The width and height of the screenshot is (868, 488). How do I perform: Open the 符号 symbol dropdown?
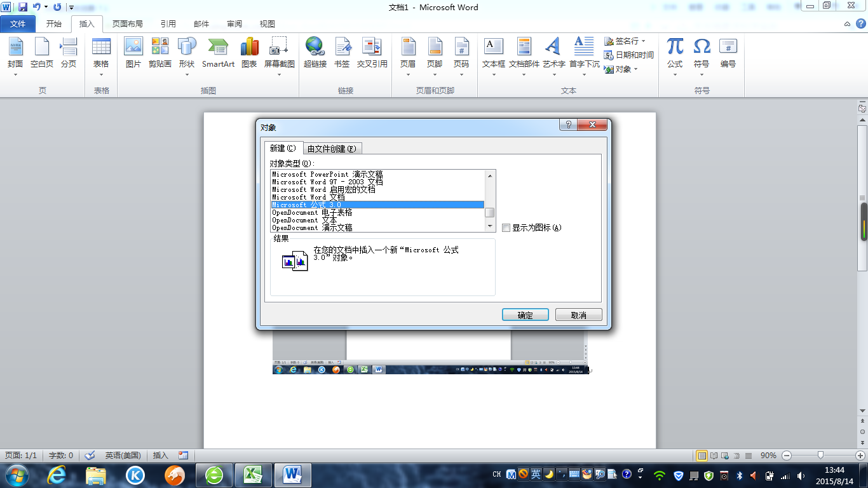click(702, 74)
